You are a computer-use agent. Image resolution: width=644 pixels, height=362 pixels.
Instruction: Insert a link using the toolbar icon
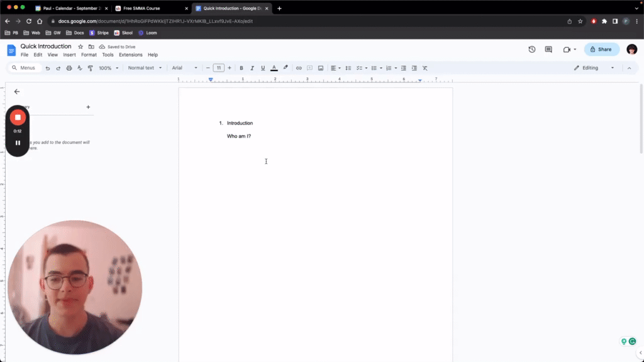coord(299,68)
